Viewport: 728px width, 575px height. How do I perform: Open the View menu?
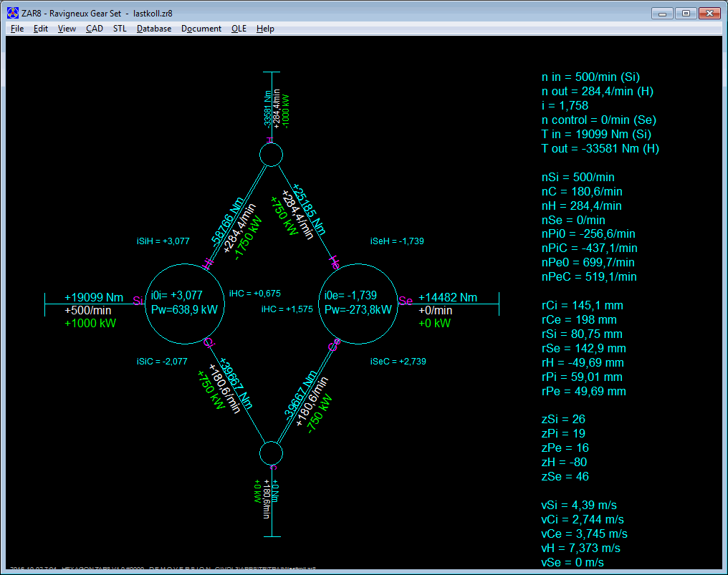pyautogui.click(x=67, y=29)
